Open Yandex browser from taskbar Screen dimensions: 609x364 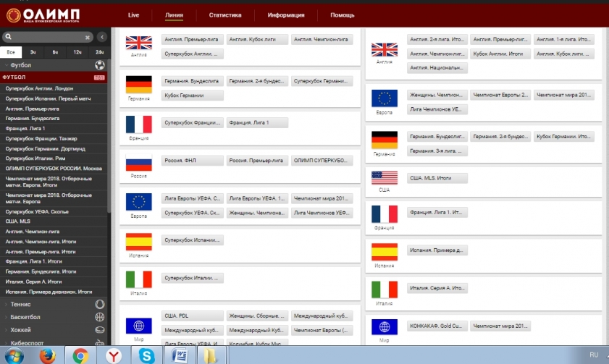[114, 356]
